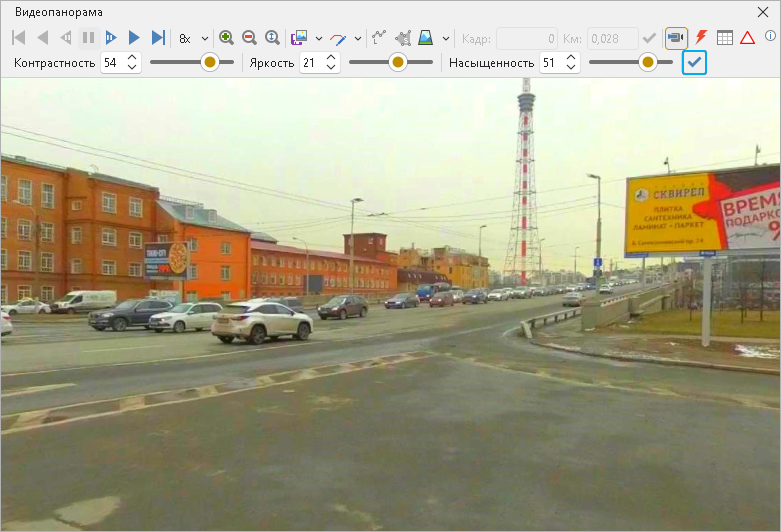The width and height of the screenshot is (781, 532).
Task: Toggle the video camera mode button
Action: click(x=676, y=38)
